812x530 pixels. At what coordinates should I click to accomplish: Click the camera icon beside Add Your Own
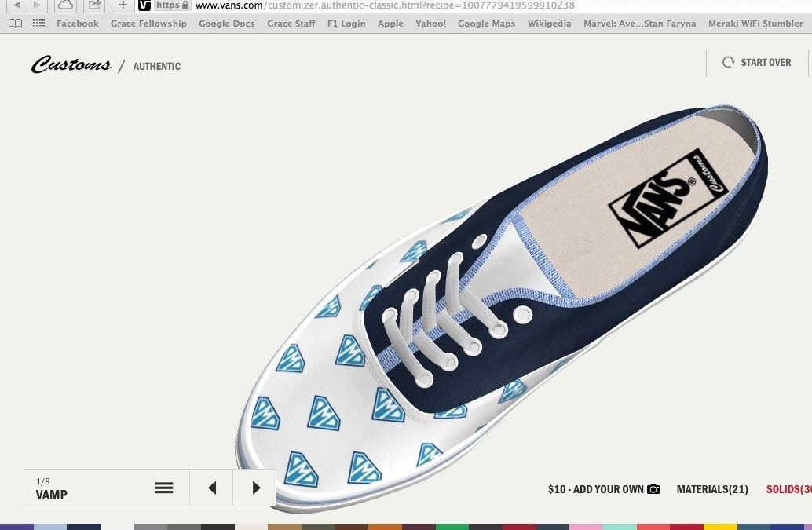click(x=653, y=488)
